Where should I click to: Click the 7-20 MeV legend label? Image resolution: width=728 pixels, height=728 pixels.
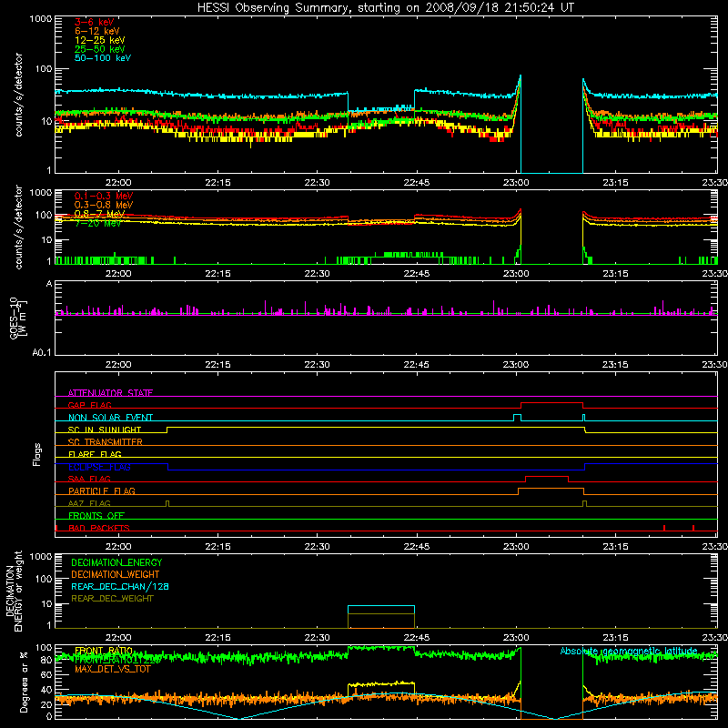pos(97,223)
